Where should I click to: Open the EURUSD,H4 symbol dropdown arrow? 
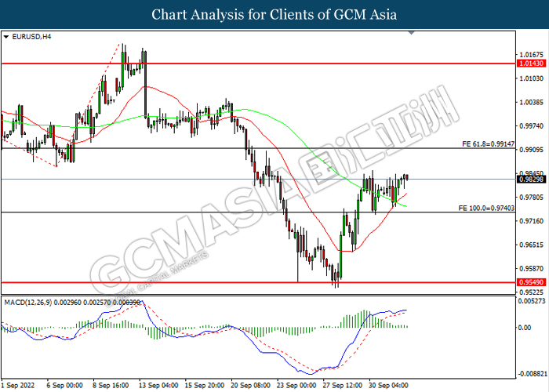coord(6,37)
